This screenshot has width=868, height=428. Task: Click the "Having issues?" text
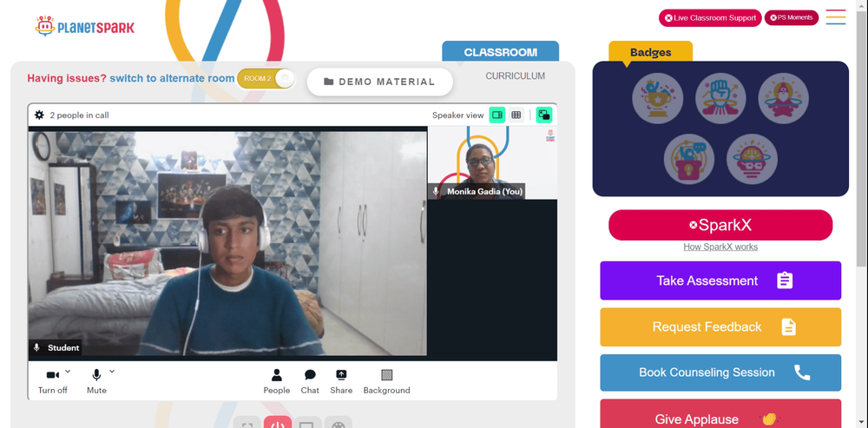(67, 78)
